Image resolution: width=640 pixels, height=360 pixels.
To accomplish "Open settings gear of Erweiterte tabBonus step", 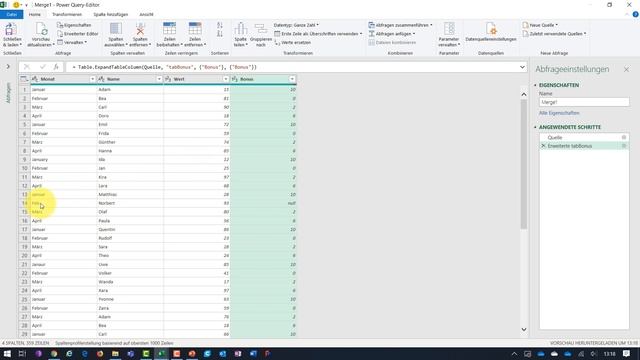I will (x=624, y=146).
